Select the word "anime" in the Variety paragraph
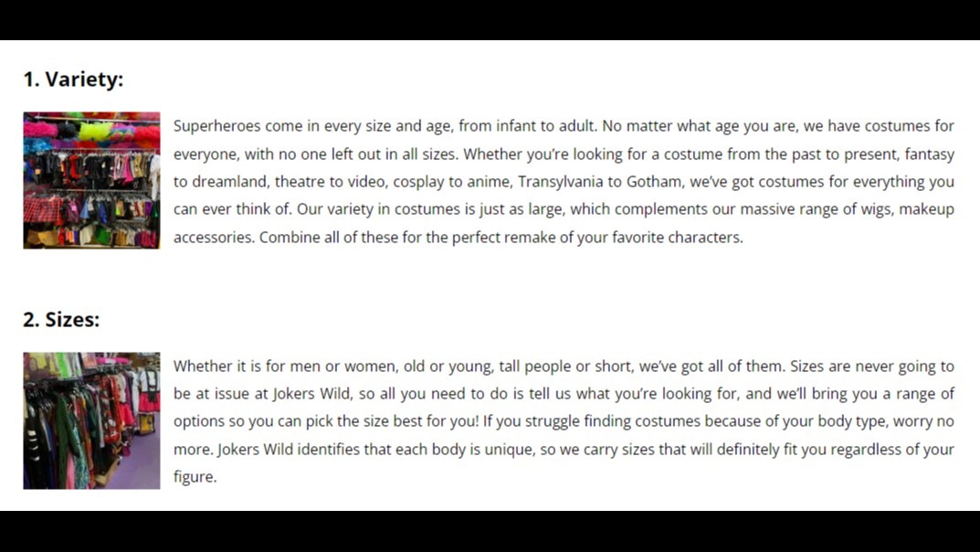 [490, 182]
